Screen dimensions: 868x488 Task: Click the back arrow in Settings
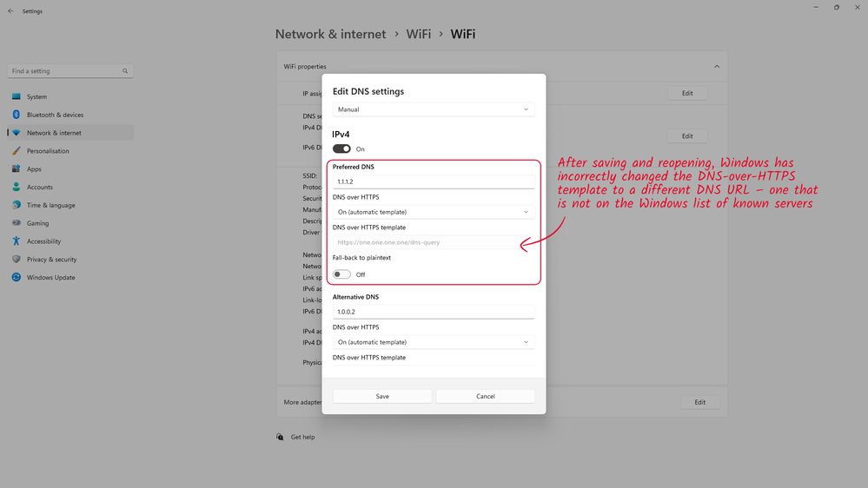(x=10, y=11)
